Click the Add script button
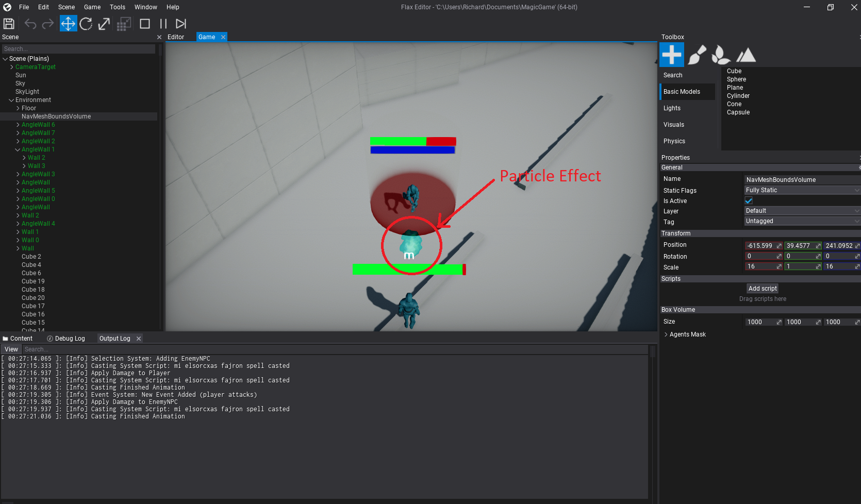 762,288
